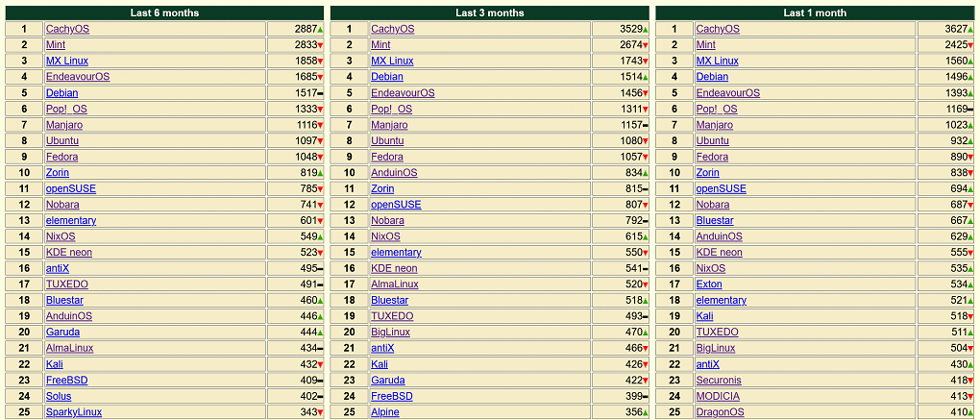
Task: Open MX Linux link under Last 1 month
Action: (x=718, y=61)
